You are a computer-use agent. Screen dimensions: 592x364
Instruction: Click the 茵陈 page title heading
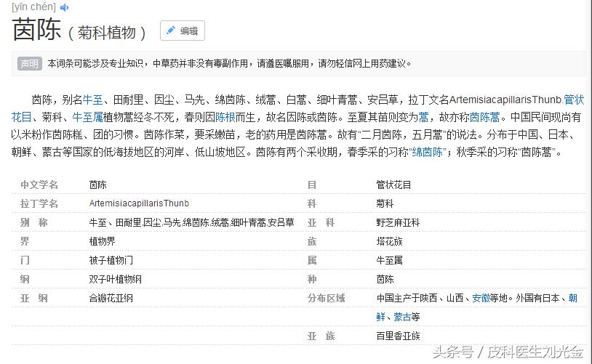[x=36, y=31]
